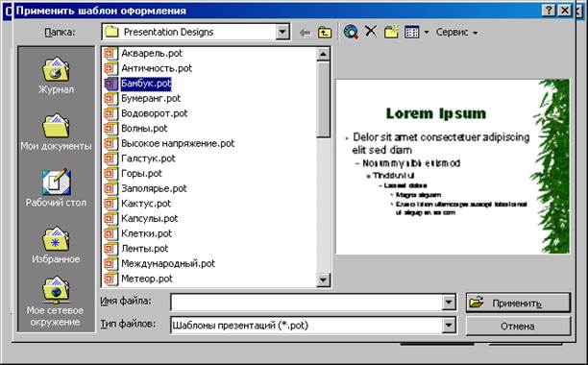This screenshot has width=588, height=365.
Task: Click the icon next to Клетки.pot
Action: 110,233
